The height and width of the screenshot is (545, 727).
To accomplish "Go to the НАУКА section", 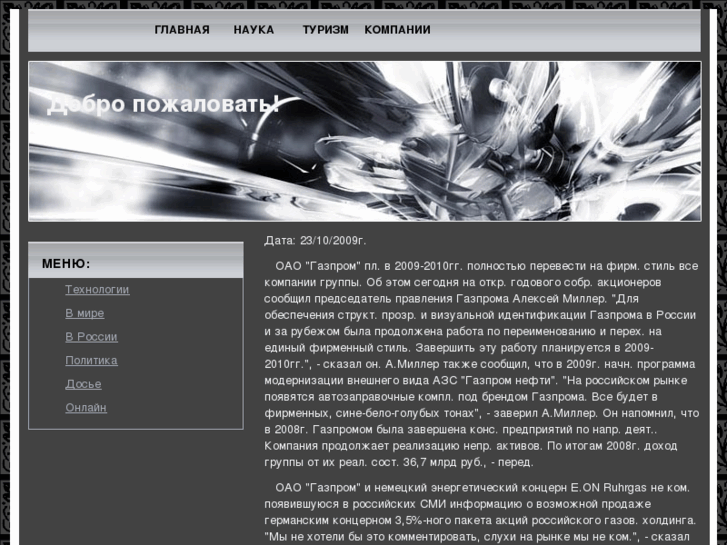I will click(x=254, y=30).
